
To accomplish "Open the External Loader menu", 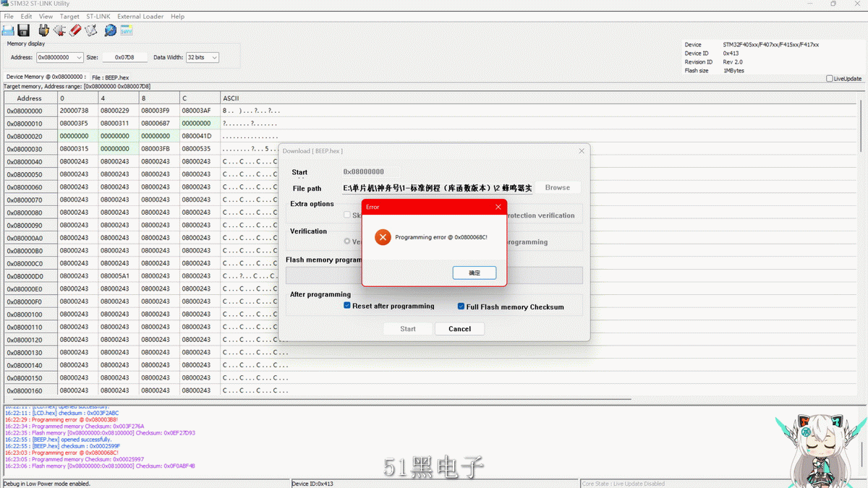I will (140, 16).
